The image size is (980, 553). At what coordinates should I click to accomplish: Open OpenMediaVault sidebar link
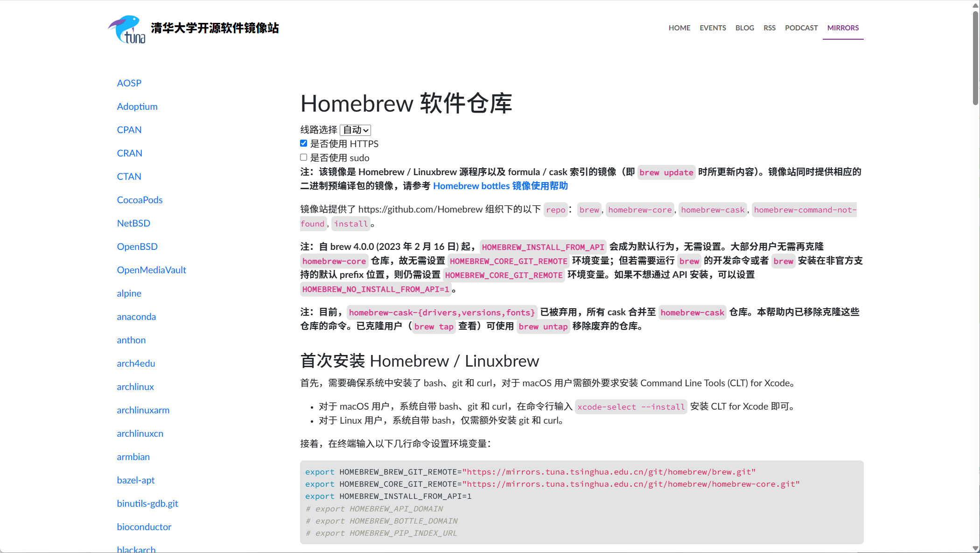pos(152,270)
